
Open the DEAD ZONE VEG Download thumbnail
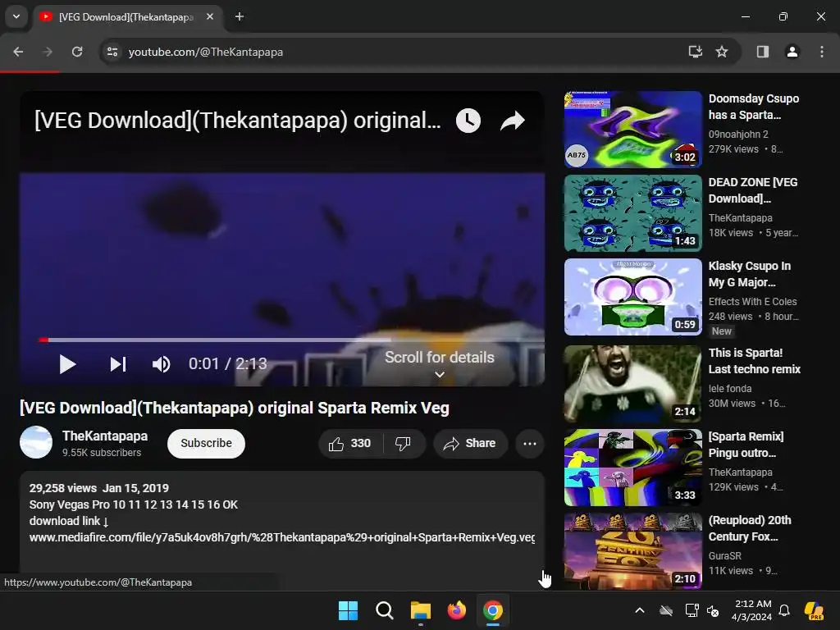point(632,213)
